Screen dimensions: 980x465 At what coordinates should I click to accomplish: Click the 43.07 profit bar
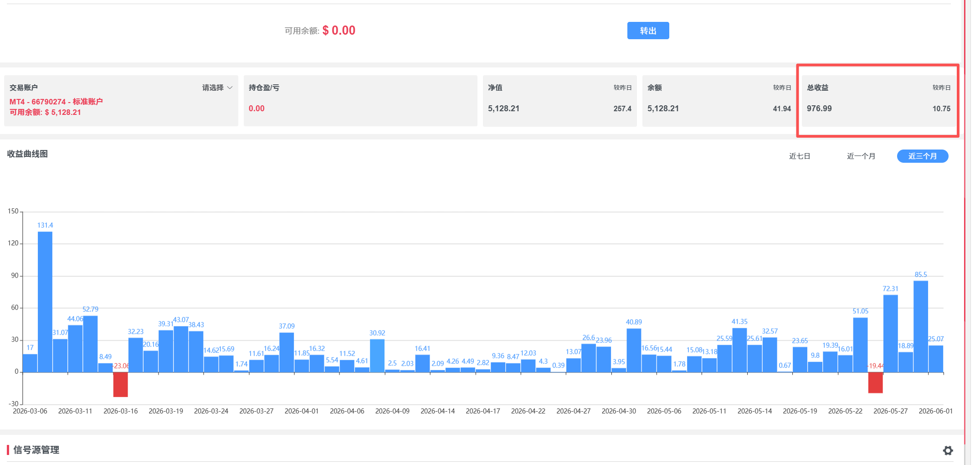(181, 349)
